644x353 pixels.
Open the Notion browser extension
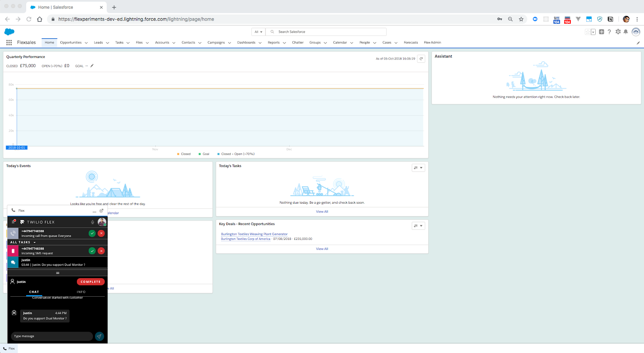pyautogui.click(x=610, y=19)
